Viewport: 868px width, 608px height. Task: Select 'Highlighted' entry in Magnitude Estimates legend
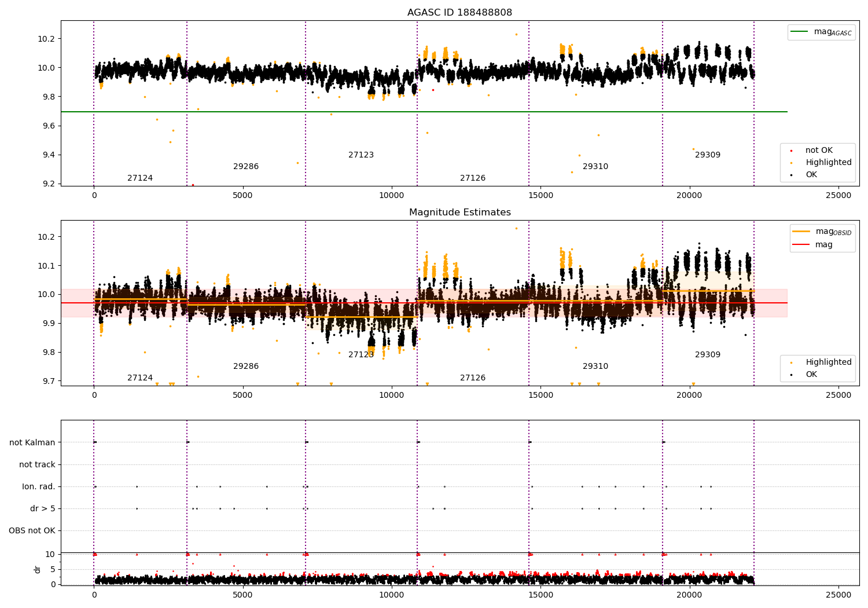pyautogui.click(x=829, y=362)
